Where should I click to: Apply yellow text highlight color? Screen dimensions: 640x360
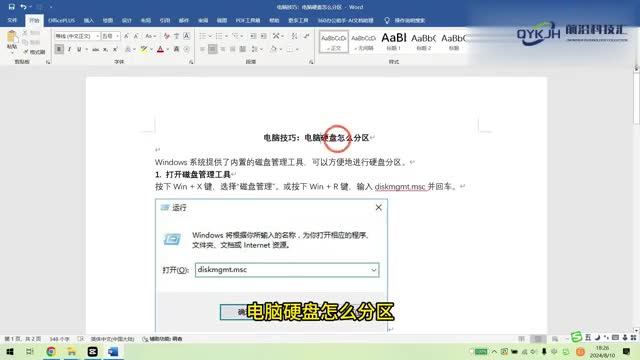(x=144, y=49)
